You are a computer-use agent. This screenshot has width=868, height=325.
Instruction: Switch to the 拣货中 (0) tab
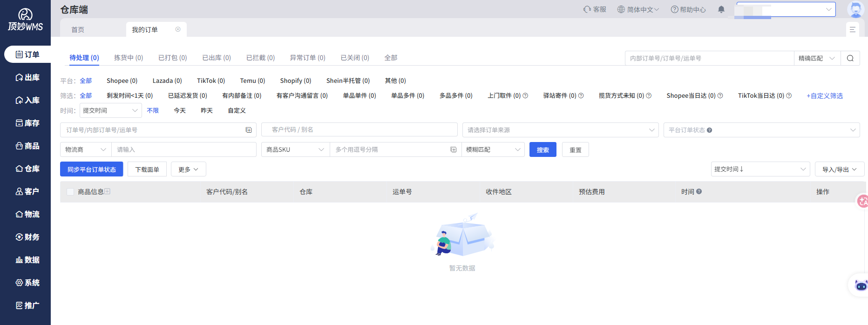point(129,58)
